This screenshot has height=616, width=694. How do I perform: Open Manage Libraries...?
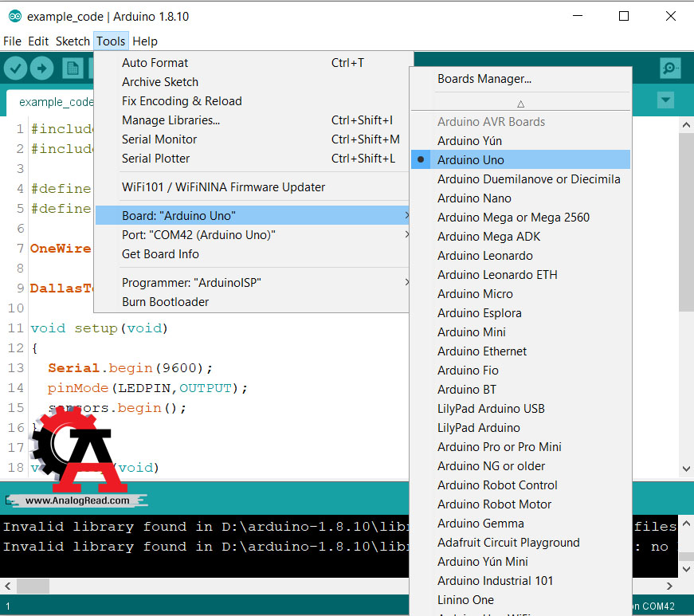tap(252, 120)
